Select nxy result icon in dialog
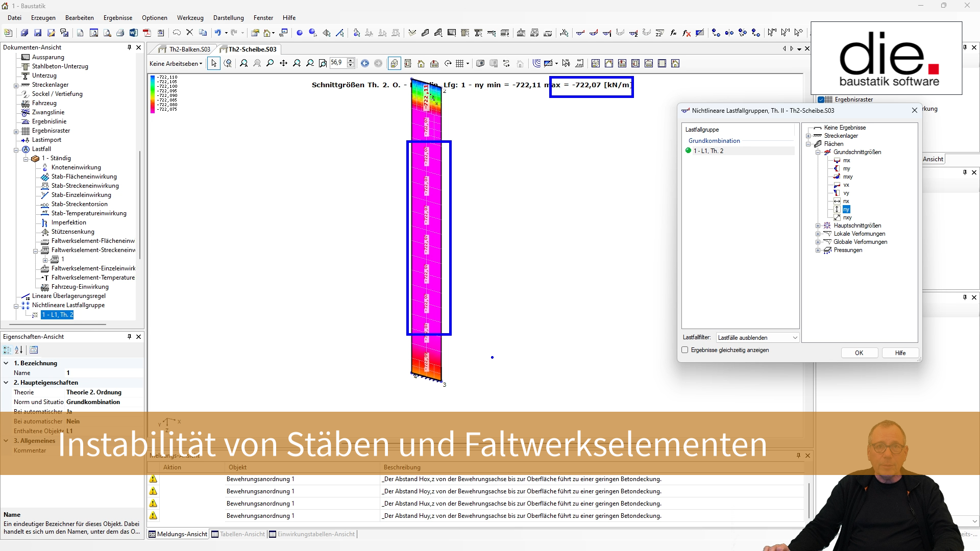 [x=837, y=217]
